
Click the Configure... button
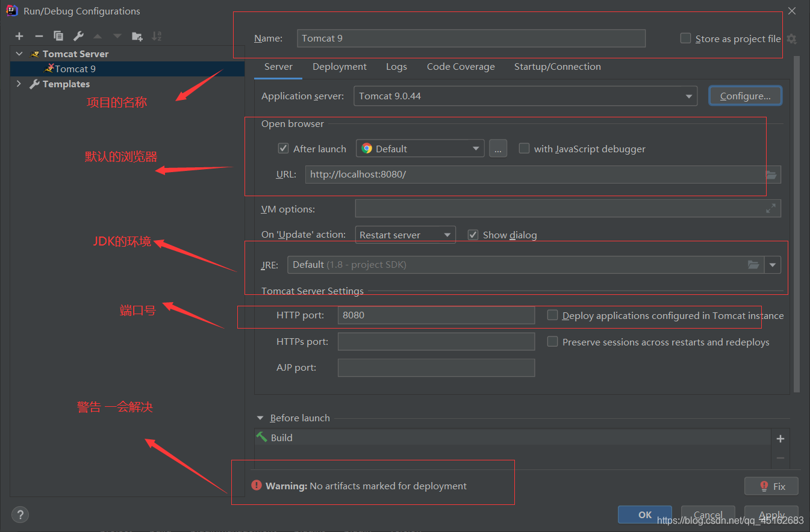tap(746, 96)
